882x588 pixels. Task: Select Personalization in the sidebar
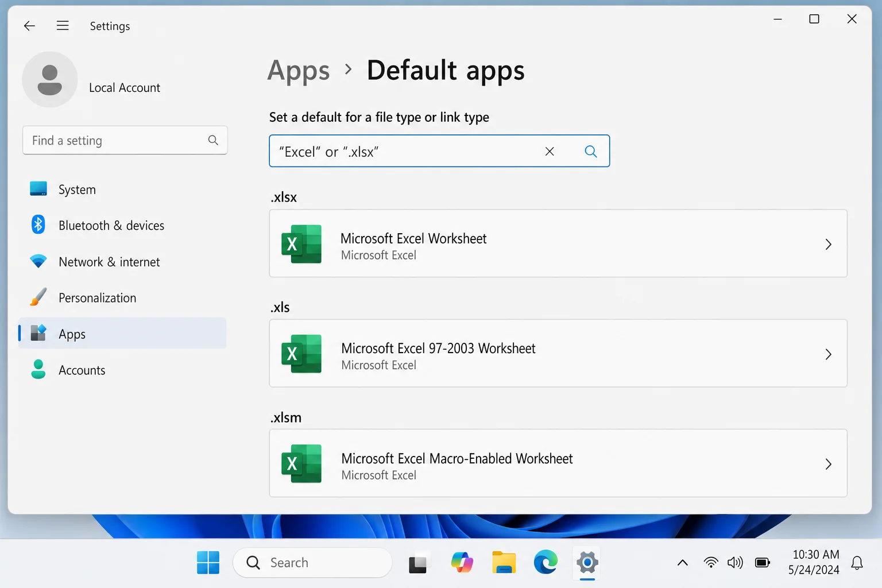[x=122, y=297]
